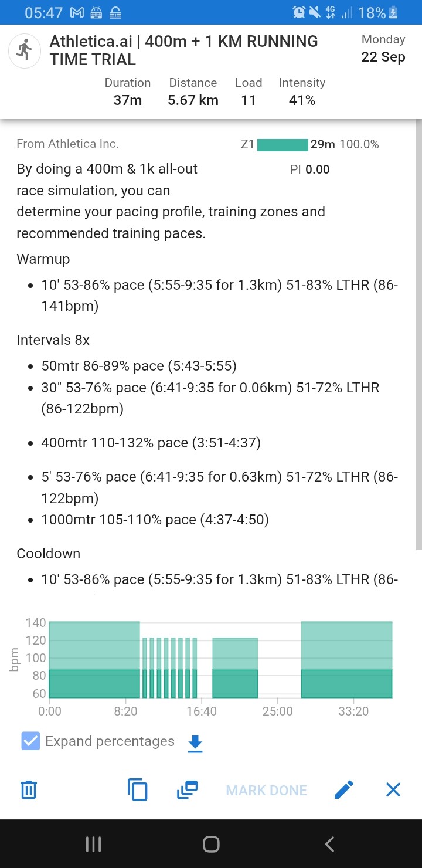Tap the cooldown block in the bpm chart
The image size is (422, 868).
pyautogui.click(x=346, y=660)
